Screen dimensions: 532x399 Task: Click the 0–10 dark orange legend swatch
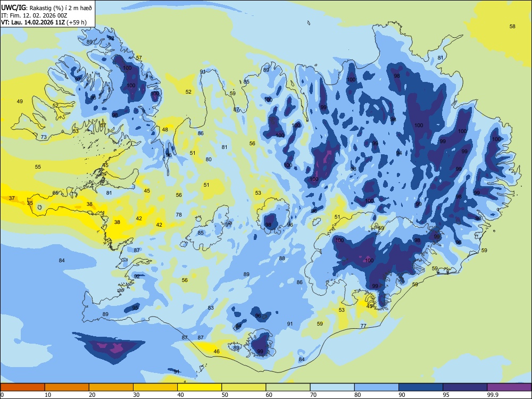click(x=22, y=387)
